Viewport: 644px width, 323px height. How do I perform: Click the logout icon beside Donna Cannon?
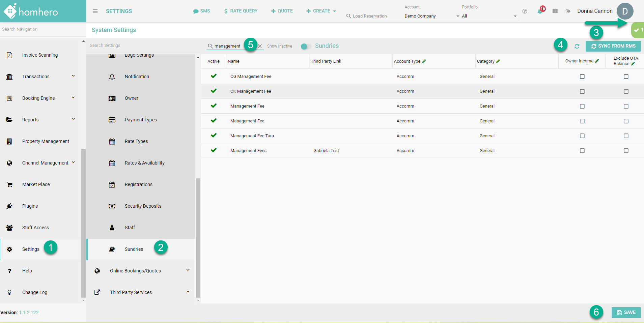click(x=568, y=11)
